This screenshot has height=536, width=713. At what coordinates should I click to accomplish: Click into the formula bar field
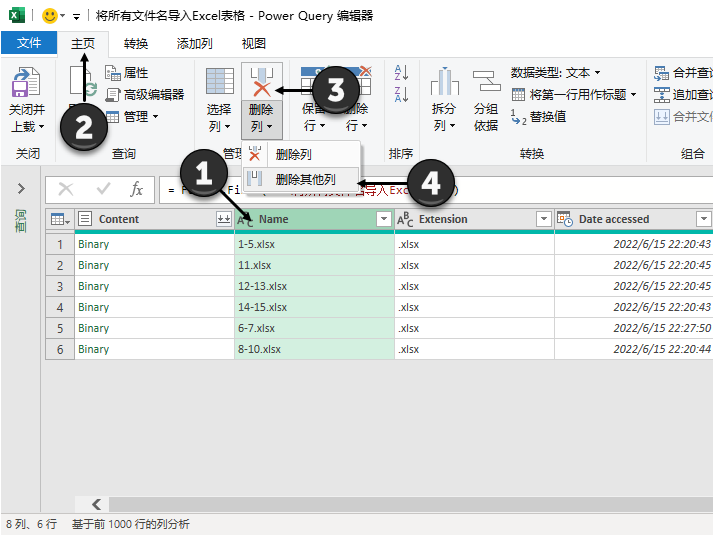436,190
